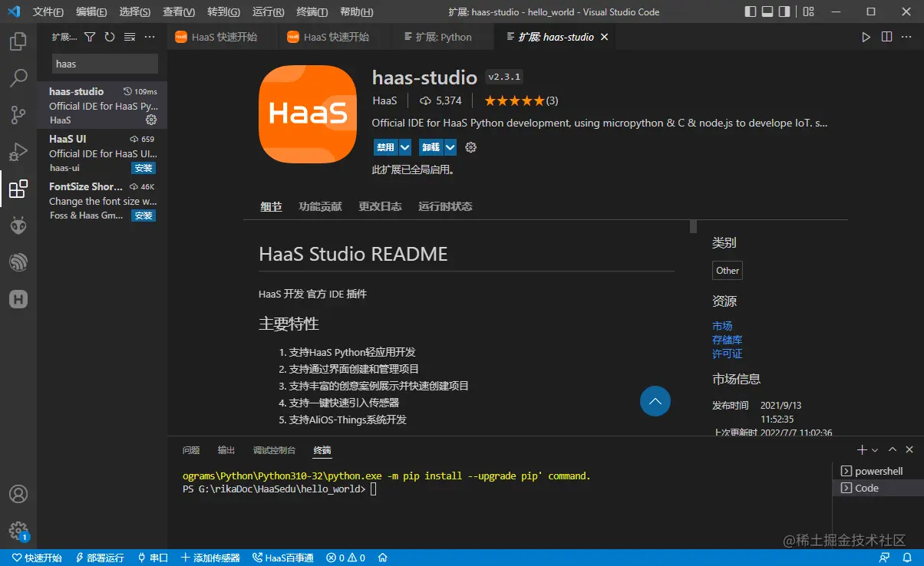Viewport: 924px width, 566px height.
Task: Open the Espressif IDF sidebar icon
Action: click(18, 262)
